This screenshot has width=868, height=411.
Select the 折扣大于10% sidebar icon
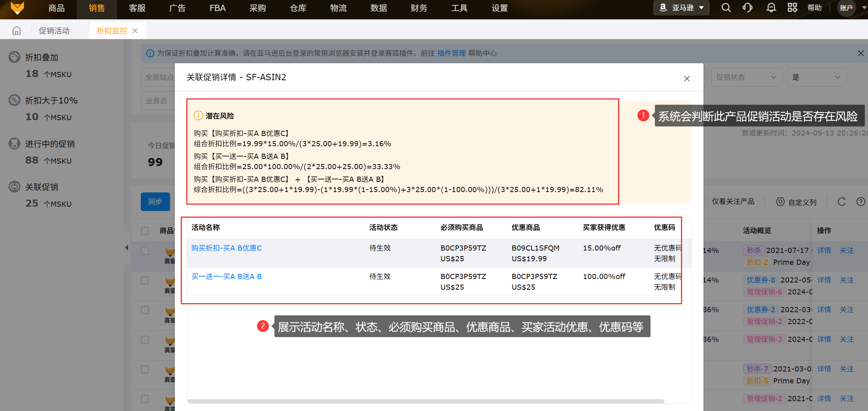[14, 100]
